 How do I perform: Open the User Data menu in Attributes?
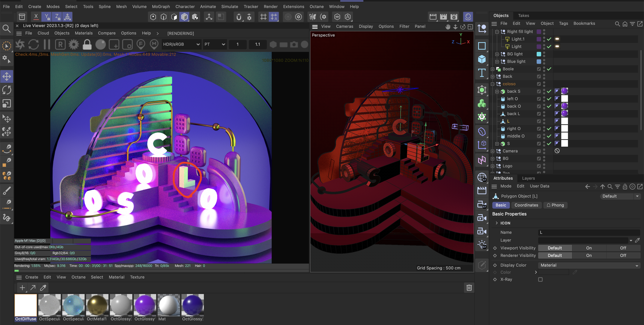point(539,186)
